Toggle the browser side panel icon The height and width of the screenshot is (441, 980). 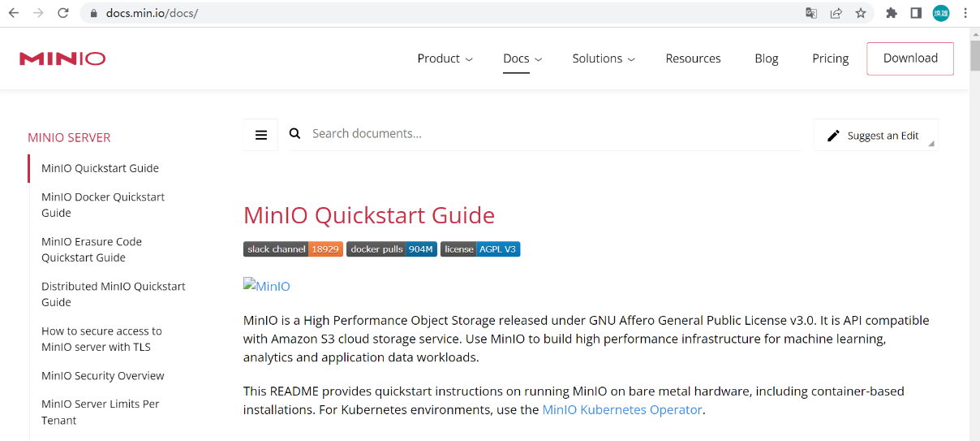tap(916, 13)
